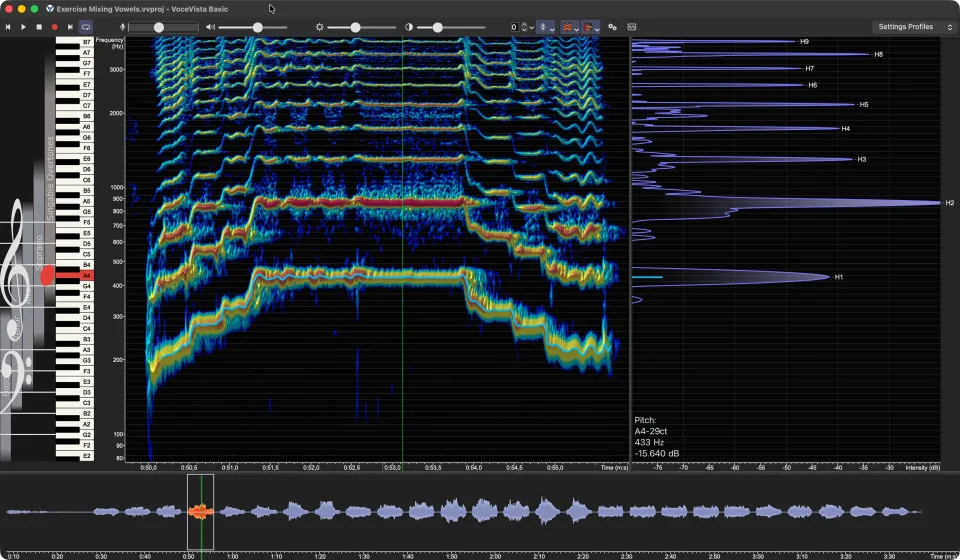Click the -15.640 dB intensity readout
The height and width of the screenshot is (560, 960).
point(656,454)
